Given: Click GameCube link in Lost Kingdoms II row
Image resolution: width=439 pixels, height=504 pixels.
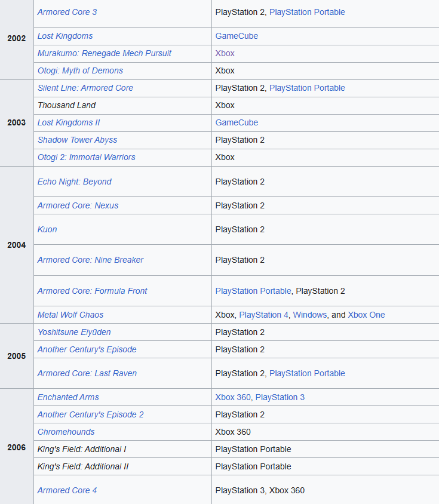Looking at the screenshot, I should click(x=237, y=123).
